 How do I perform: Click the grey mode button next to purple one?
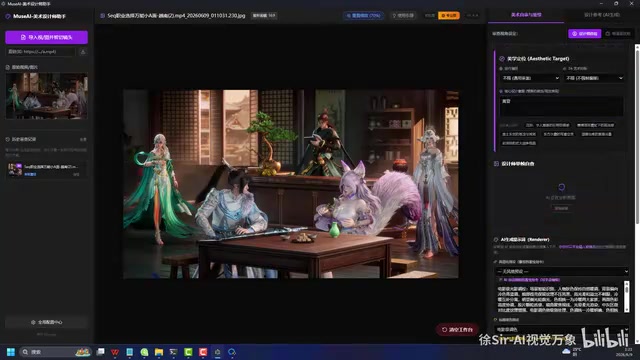pyautogui.click(x=618, y=33)
